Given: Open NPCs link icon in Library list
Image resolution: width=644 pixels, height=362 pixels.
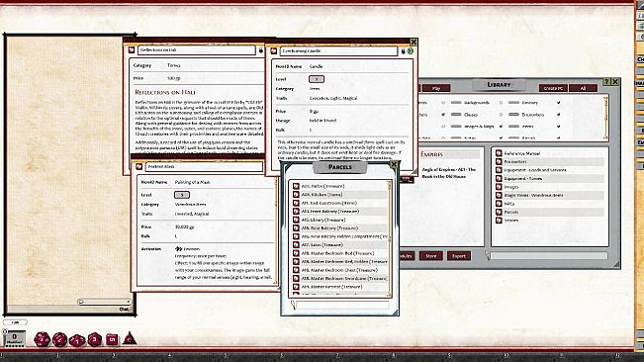Looking at the screenshot, I should (x=499, y=204).
